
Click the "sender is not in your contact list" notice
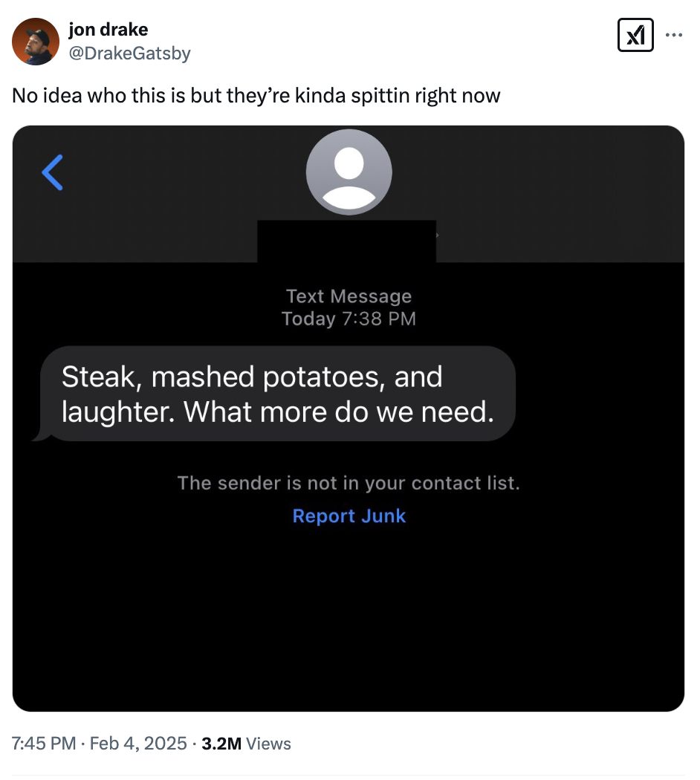pos(349,484)
